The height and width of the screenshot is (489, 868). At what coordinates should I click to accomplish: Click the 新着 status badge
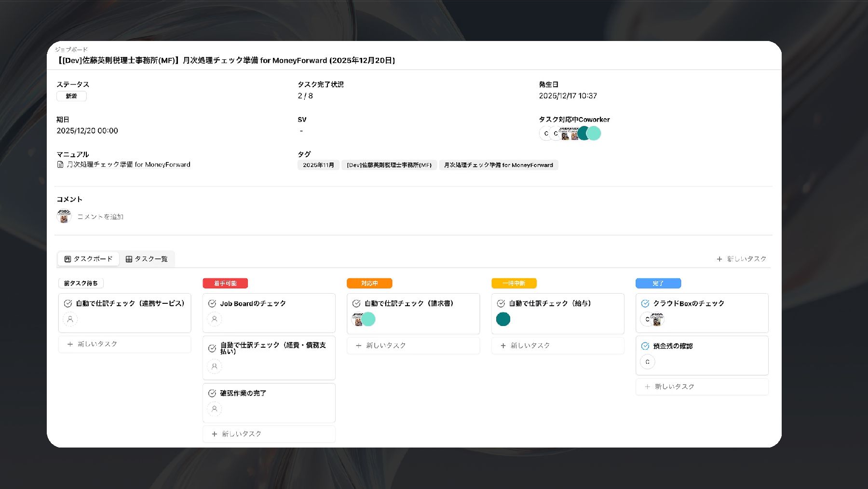71,96
